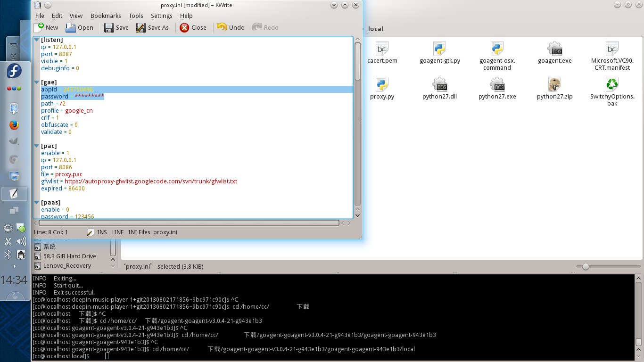644x362 pixels.
Task: Click the terminal prompt '[cc@localhost local]$'
Action: pyautogui.click(x=61, y=356)
